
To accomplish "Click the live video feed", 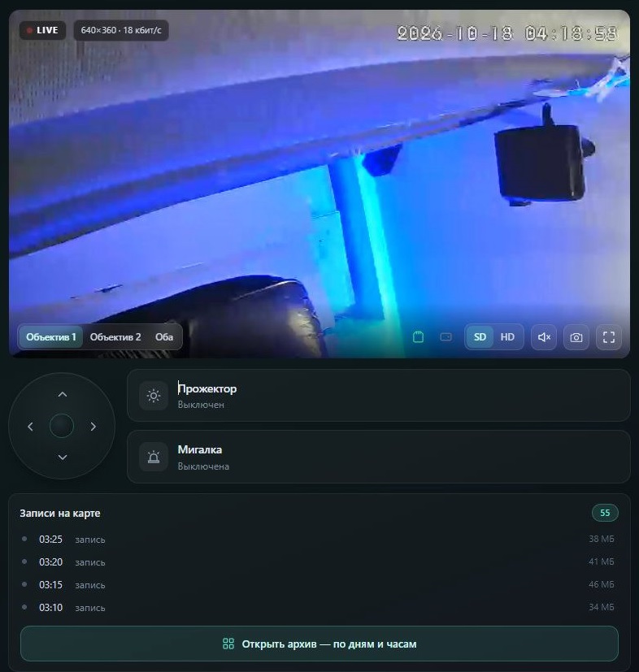I will coord(319,184).
